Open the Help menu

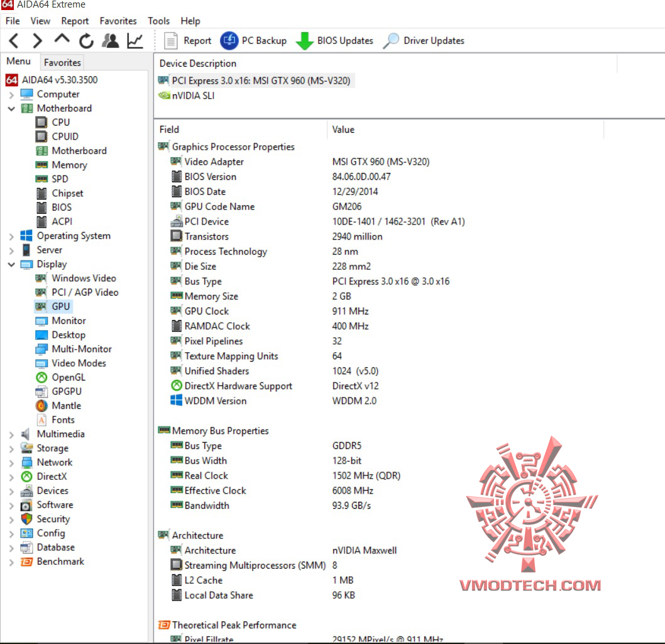190,21
